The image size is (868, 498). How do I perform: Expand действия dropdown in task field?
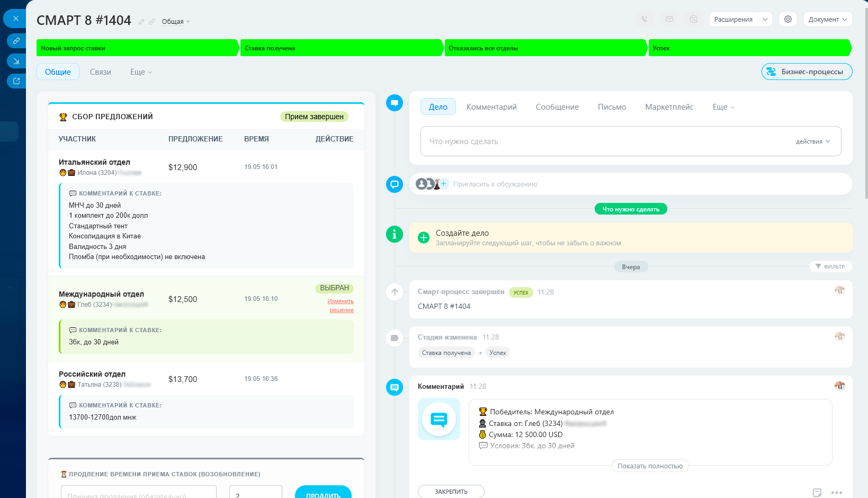pos(813,141)
